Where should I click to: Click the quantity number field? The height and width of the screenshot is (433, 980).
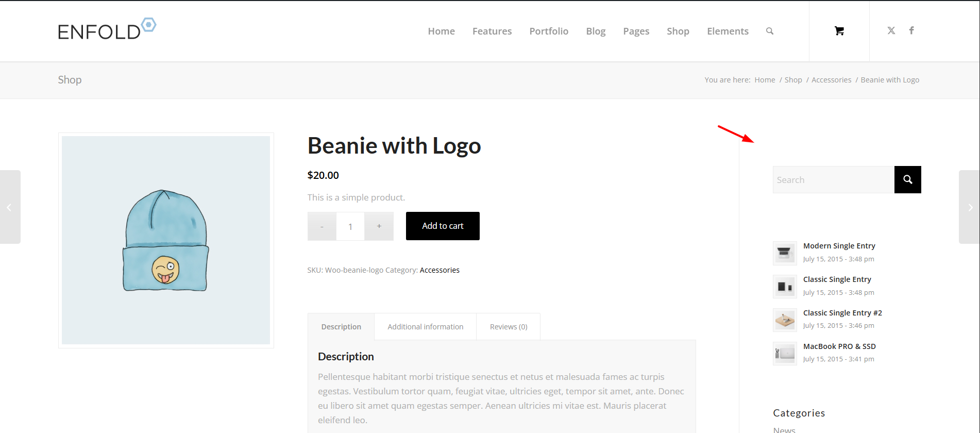[350, 226]
